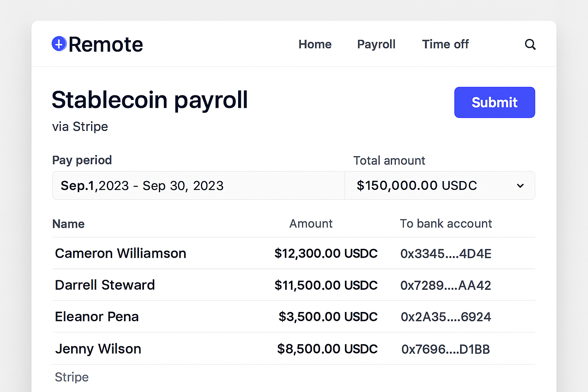Click the Name column header
The image size is (588, 392).
(68, 224)
